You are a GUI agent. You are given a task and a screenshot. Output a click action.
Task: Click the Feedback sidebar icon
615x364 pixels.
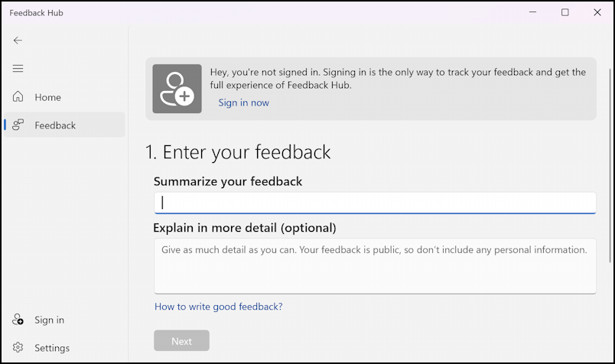click(18, 125)
